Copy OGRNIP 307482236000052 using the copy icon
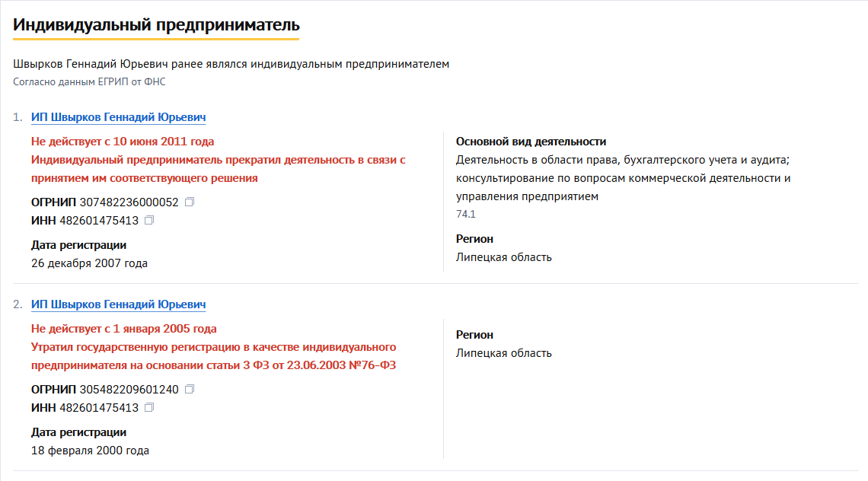 190,202
